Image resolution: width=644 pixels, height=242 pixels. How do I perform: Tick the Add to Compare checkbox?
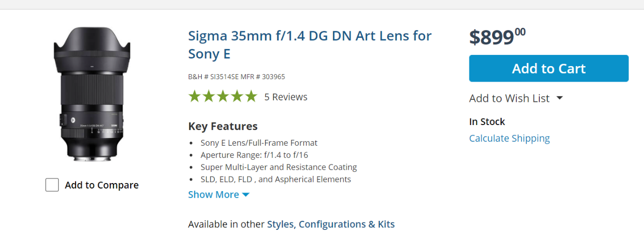tap(52, 185)
